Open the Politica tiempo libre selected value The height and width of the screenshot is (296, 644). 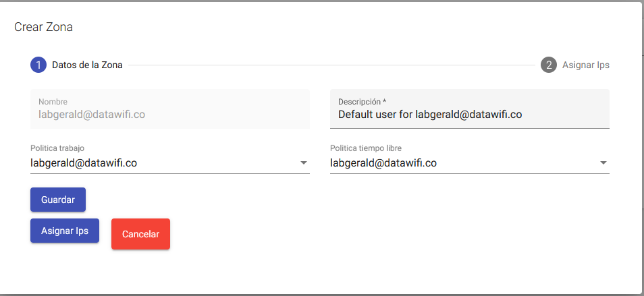pos(383,162)
